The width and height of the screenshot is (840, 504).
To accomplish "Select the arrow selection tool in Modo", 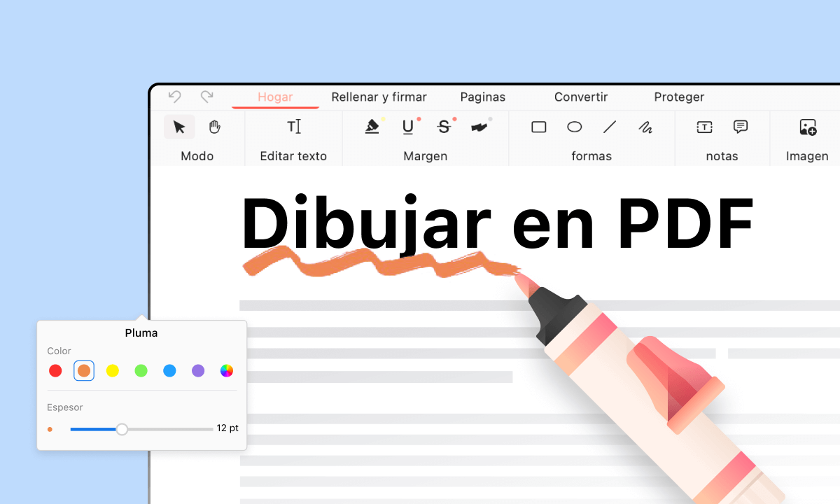I will 179,127.
